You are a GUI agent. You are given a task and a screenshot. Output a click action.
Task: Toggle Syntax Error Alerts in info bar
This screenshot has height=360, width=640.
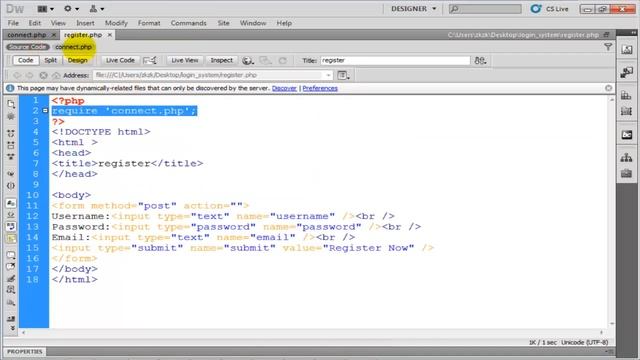[11, 238]
